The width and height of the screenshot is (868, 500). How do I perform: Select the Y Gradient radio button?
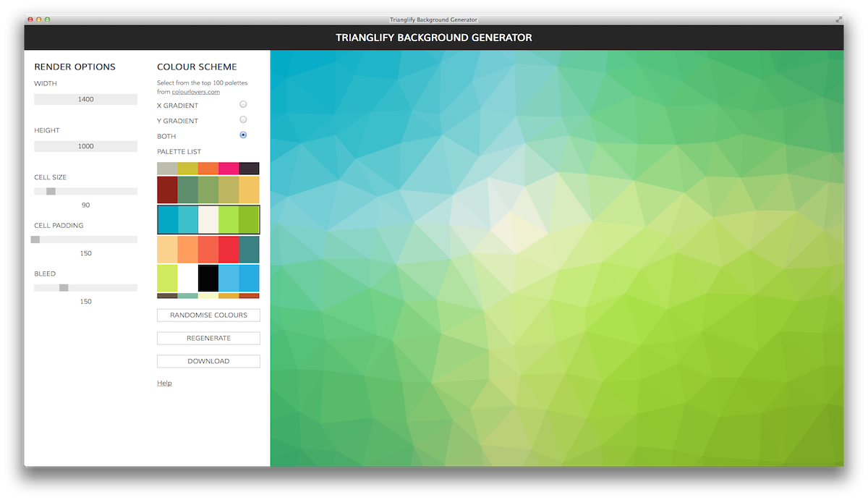click(x=243, y=119)
